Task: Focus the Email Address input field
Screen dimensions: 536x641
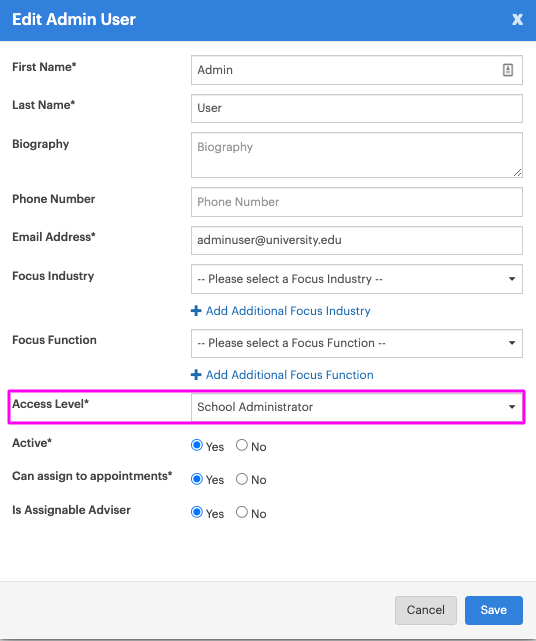Action: coord(357,240)
